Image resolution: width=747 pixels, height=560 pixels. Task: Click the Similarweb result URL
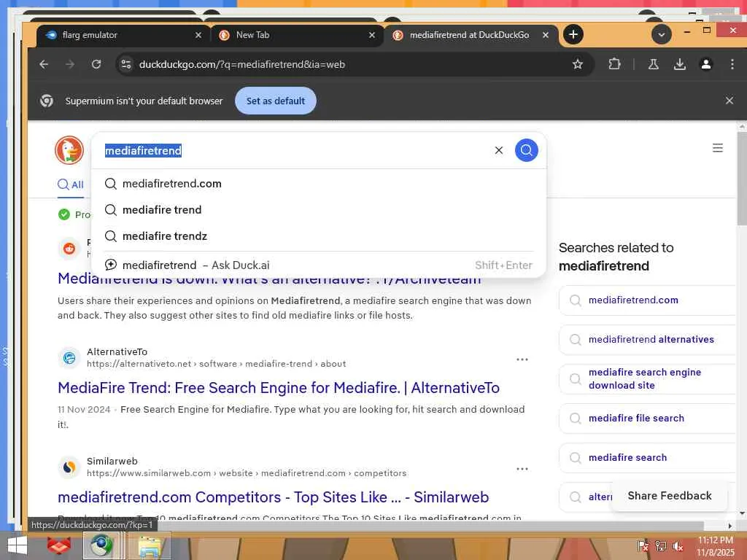247,473
